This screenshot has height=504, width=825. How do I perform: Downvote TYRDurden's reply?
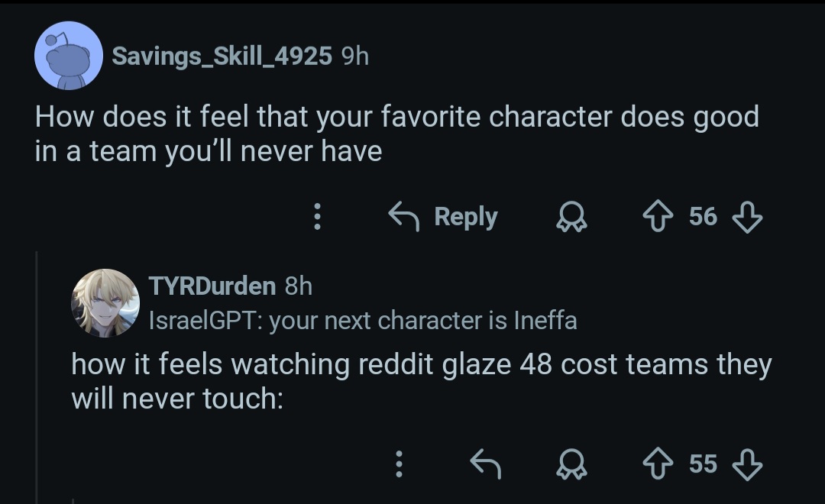tap(746, 463)
